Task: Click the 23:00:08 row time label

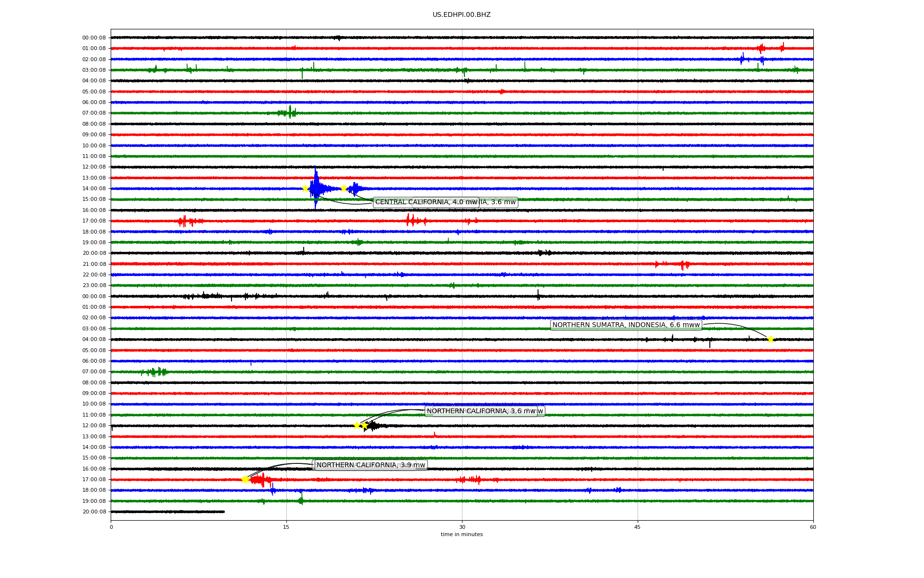Action: (x=94, y=285)
